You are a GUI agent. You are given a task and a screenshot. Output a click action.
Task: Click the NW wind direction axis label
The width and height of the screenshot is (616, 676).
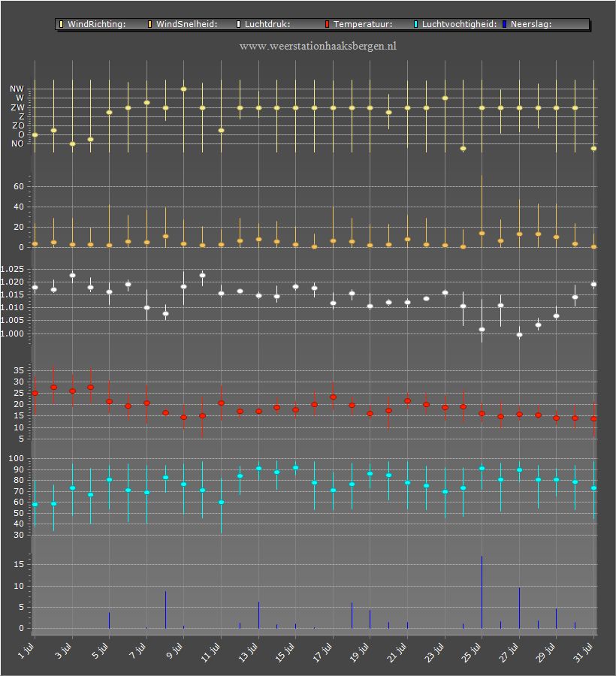pyautogui.click(x=17, y=89)
